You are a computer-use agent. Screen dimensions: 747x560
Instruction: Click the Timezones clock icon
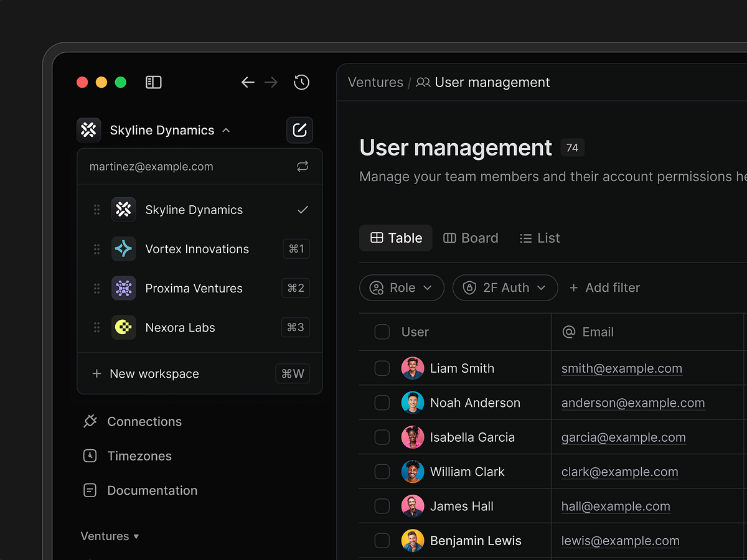click(90, 456)
